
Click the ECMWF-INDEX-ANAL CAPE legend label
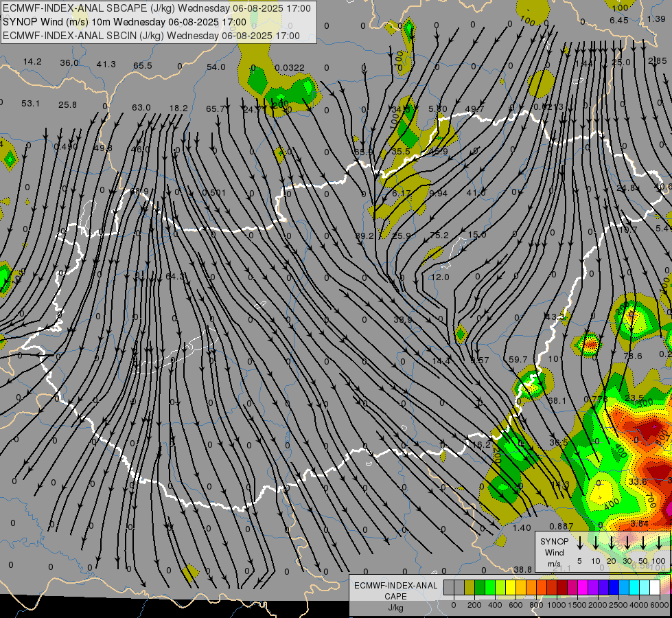[x=395, y=591]
